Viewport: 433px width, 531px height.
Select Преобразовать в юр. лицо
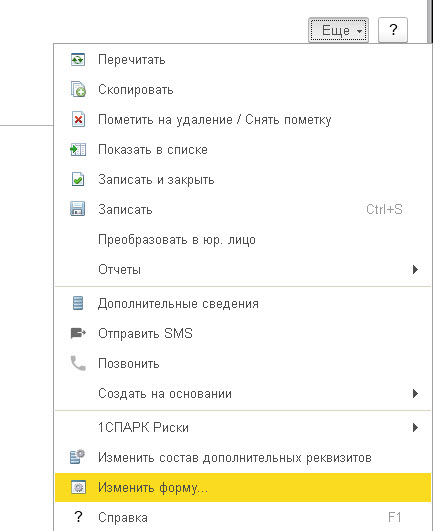(243, 239)
